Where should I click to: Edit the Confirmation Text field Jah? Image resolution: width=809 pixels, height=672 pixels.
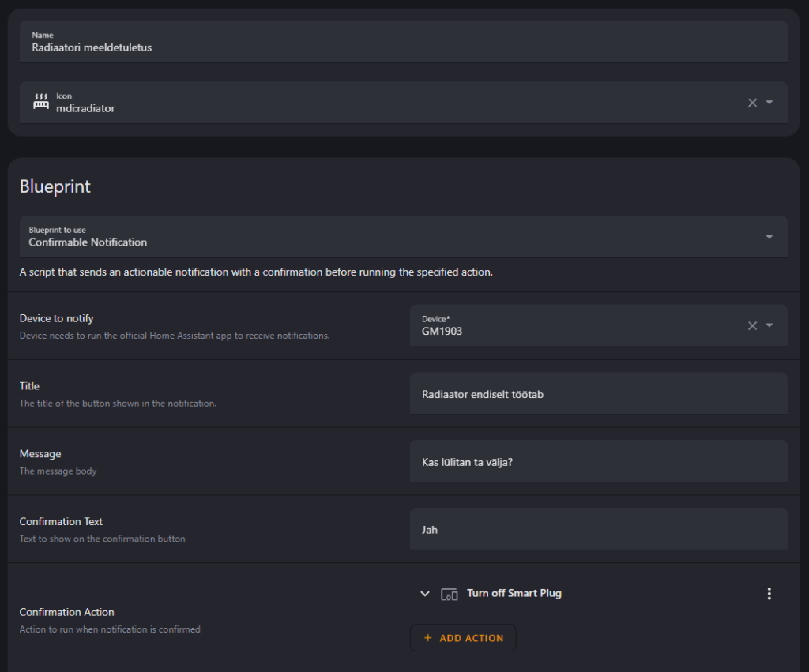tap(599, 529)
